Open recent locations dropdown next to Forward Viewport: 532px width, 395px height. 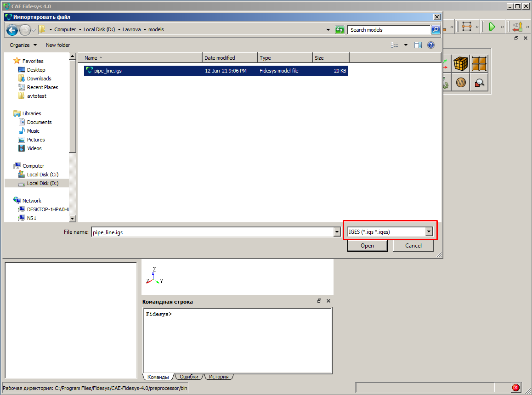click(x=34, y=30)
